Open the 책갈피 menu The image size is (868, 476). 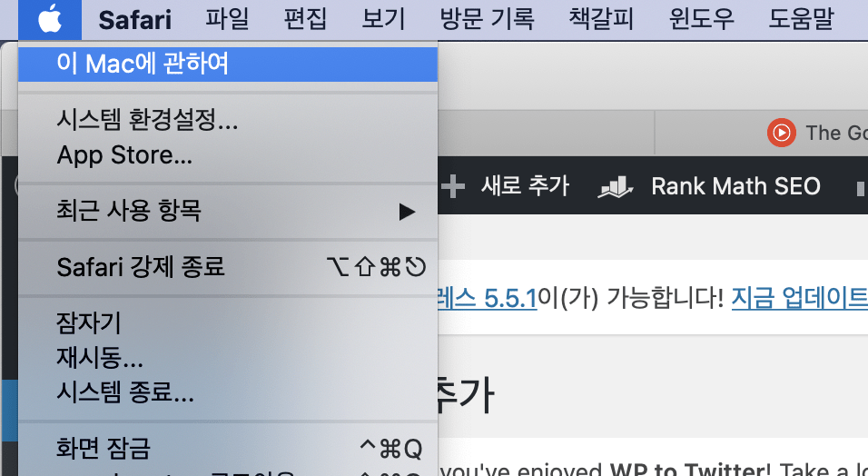[x=602, y=19]
